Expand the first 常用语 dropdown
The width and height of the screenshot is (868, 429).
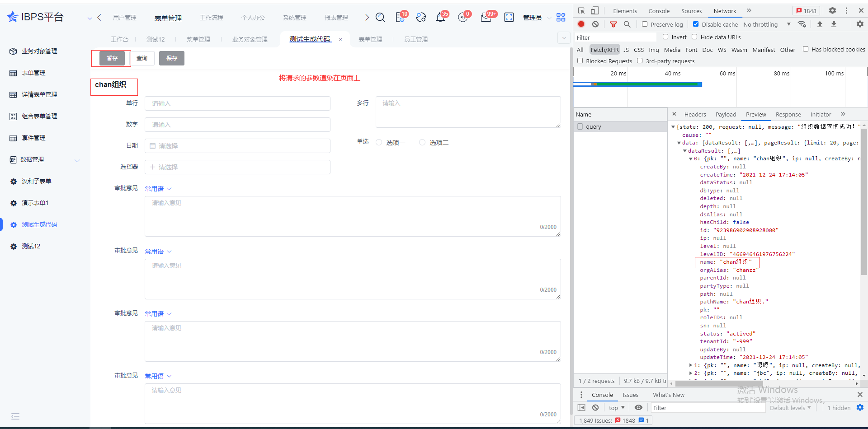pos(158,189)
